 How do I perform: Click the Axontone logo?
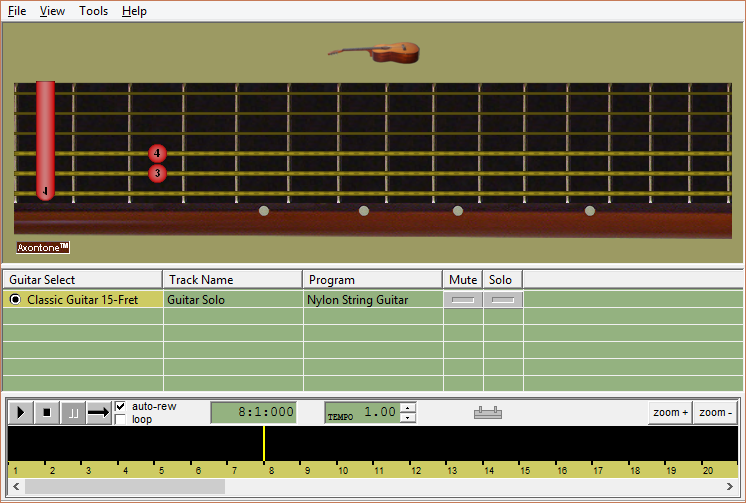43,247
